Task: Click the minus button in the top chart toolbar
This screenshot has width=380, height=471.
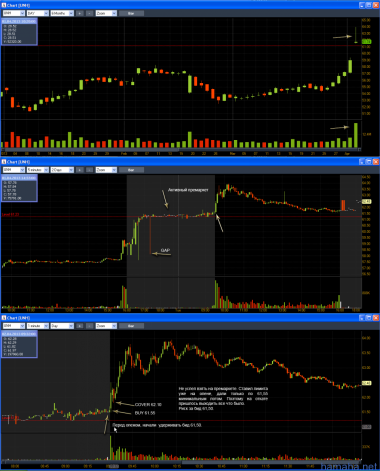Action: tap(90, 13)
